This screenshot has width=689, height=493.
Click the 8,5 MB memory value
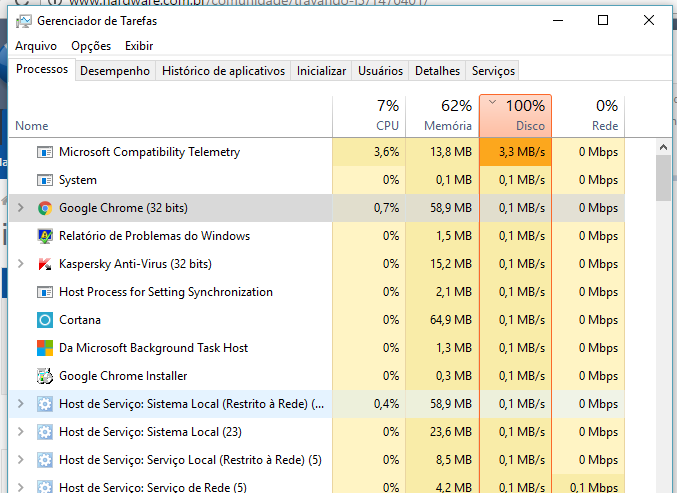pos(453,460)
